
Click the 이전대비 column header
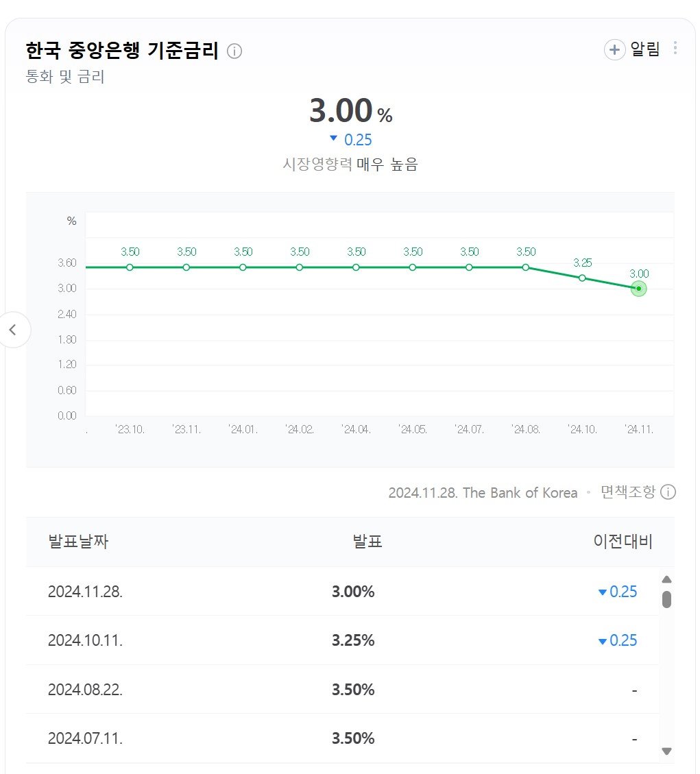click(x=623, y=542)
